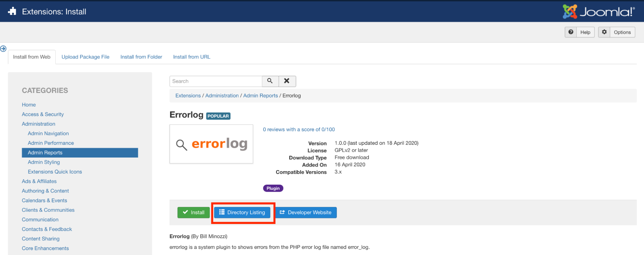Click compatible versions value '3.x'

(x=338, y=172)
